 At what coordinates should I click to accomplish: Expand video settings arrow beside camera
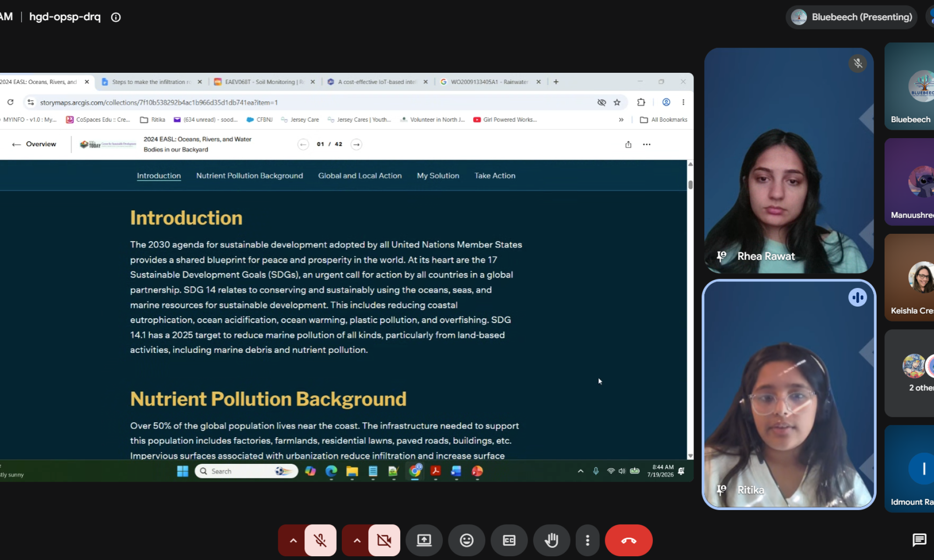point(357,540)
